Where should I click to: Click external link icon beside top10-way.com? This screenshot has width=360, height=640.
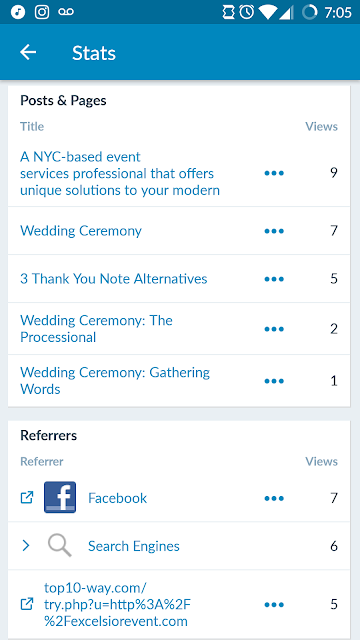pos(27,604)
